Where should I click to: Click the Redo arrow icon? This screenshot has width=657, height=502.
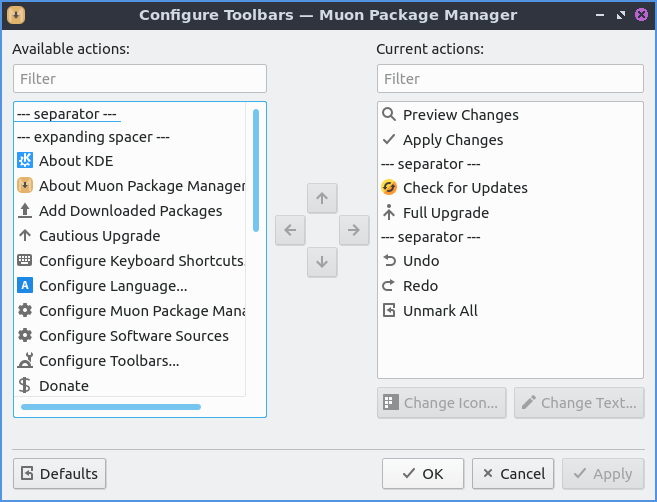pos(390,285)
